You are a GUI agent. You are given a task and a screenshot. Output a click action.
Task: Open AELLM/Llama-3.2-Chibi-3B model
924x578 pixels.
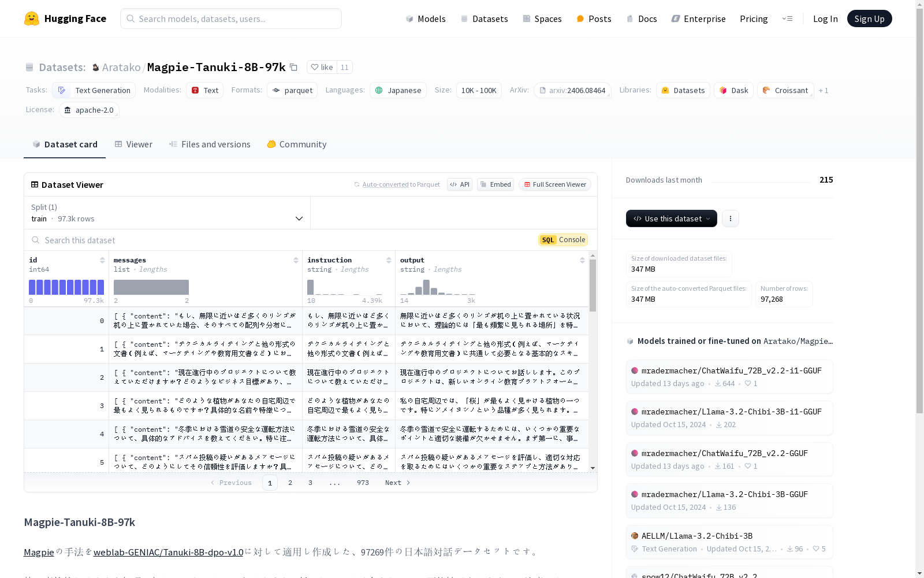coord(729,542)
